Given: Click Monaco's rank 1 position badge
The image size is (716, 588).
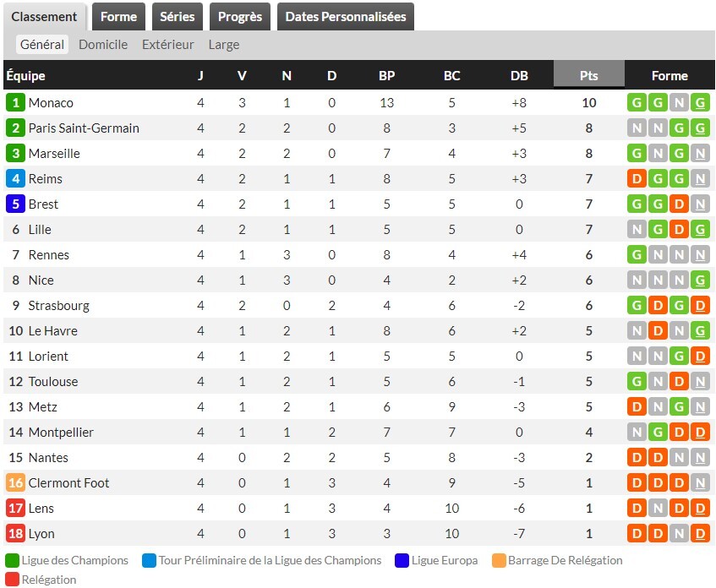Looking at the screenshot, I should (x=15, y=103).
